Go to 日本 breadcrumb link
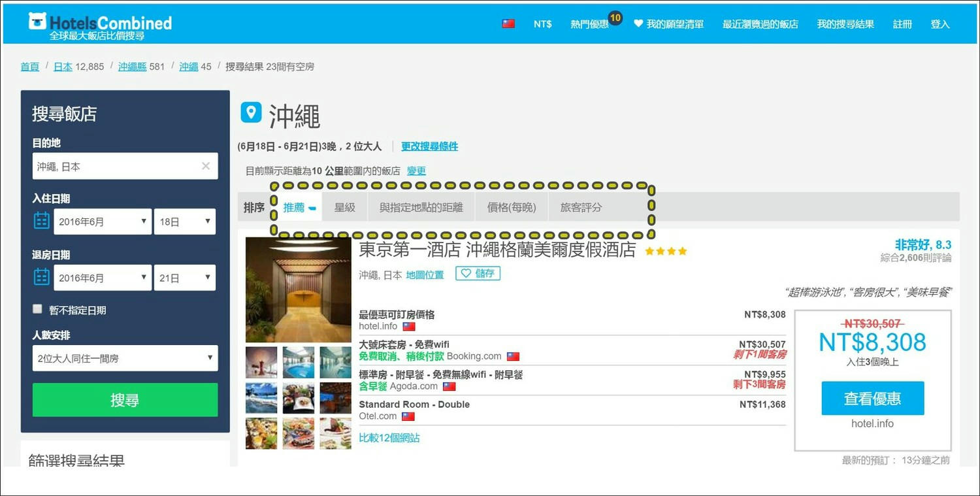The image size is (980, 496). [63, 67]
